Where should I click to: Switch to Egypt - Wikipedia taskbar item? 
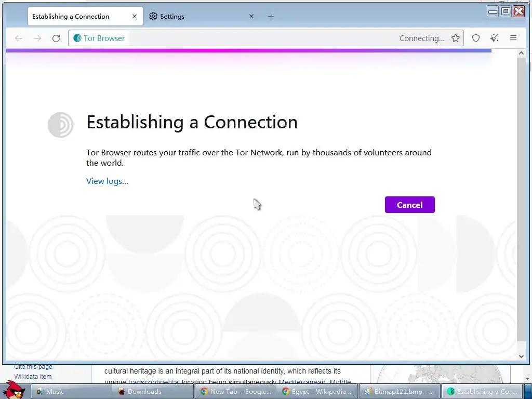pos(317,391)
